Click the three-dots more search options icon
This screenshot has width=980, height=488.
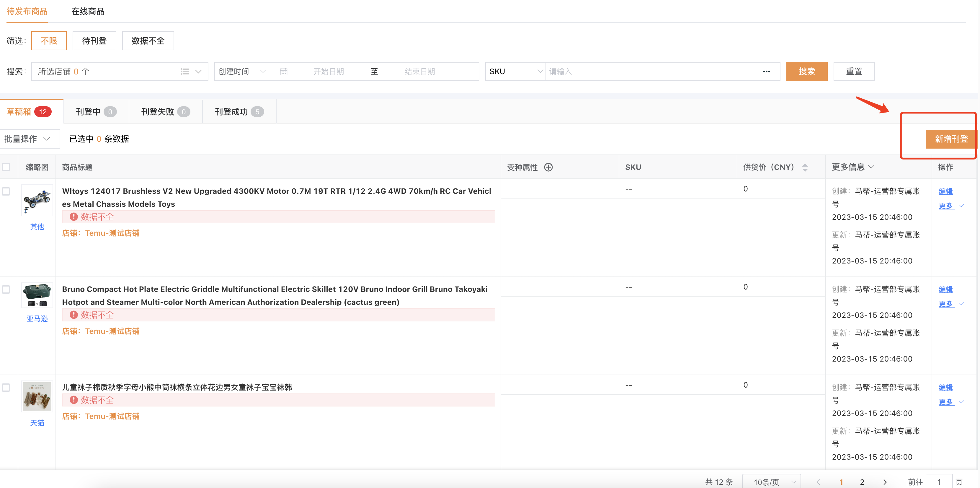click(766, 71)
